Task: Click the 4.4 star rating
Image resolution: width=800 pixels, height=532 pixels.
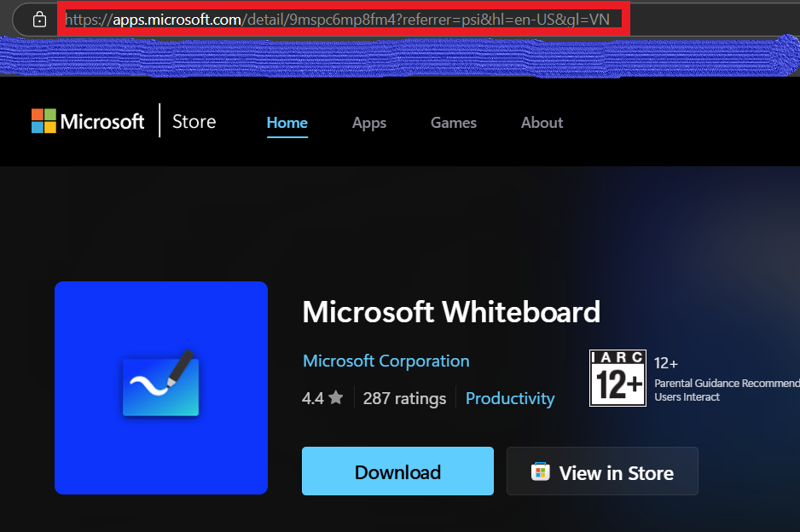Action: [322, 398]
